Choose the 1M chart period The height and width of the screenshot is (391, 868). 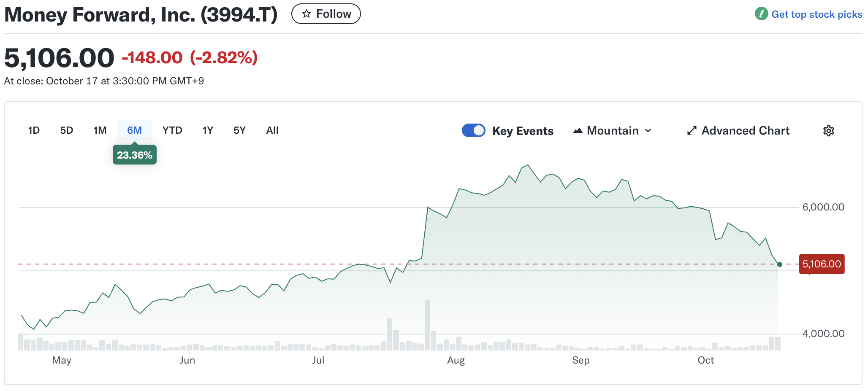coord(100,130)
